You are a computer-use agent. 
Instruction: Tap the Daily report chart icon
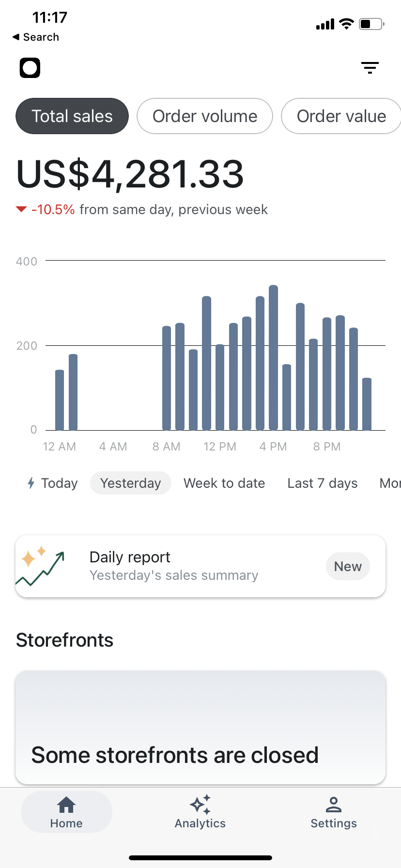pyautogui.click(x=41, y=566)
